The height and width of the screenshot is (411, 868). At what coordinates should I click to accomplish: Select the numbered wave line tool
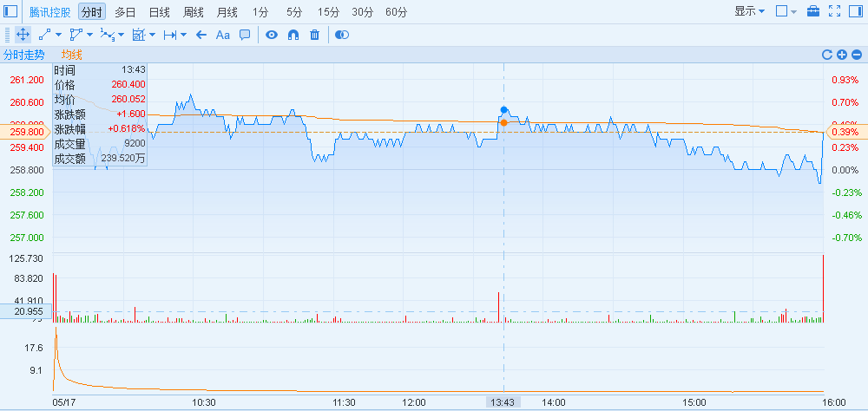pyautogui.click(x=107, y=35)
